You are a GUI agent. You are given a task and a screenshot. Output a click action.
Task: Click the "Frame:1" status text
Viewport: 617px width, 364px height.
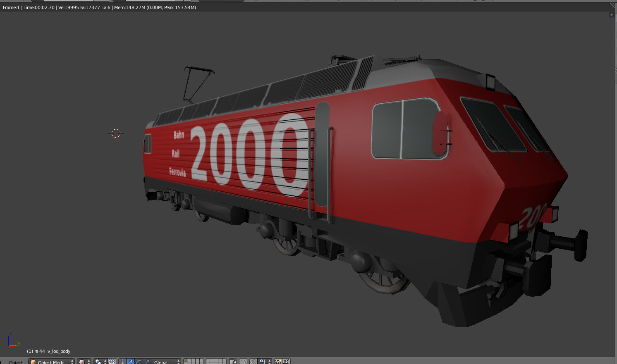[11, 7]
